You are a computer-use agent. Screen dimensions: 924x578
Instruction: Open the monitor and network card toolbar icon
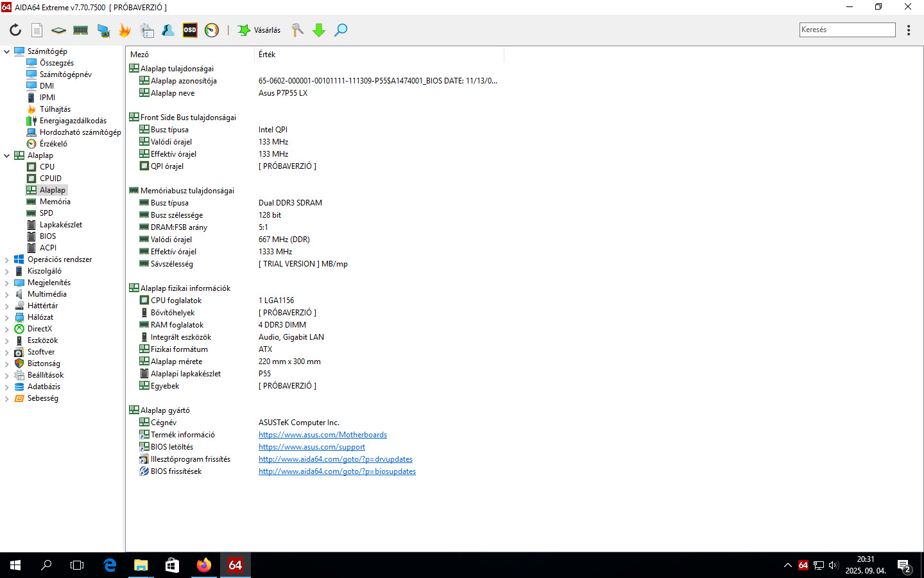tap(103, 30)
